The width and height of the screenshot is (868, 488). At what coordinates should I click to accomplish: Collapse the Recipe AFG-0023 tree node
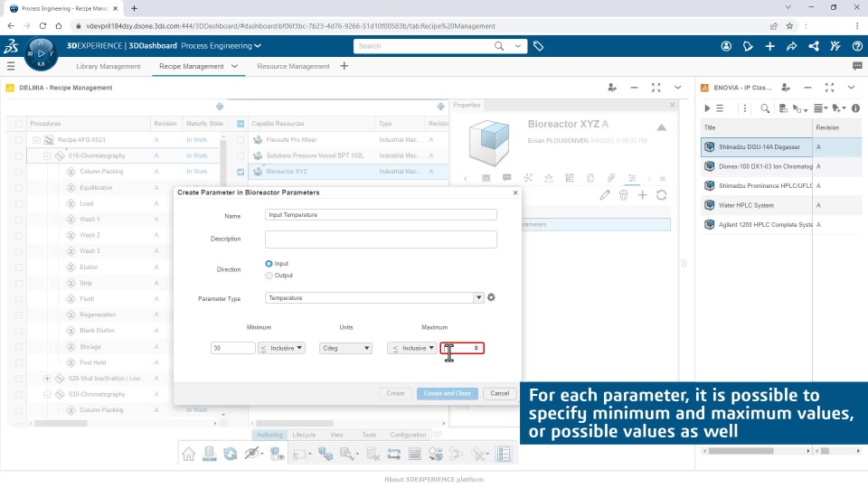click(36, 140)
